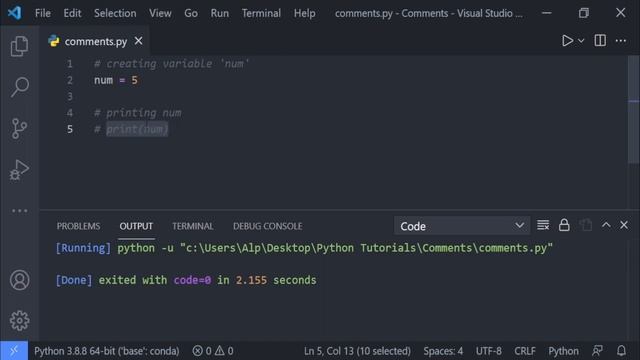
Task: Open the Search view
Action: coord(19,87)
